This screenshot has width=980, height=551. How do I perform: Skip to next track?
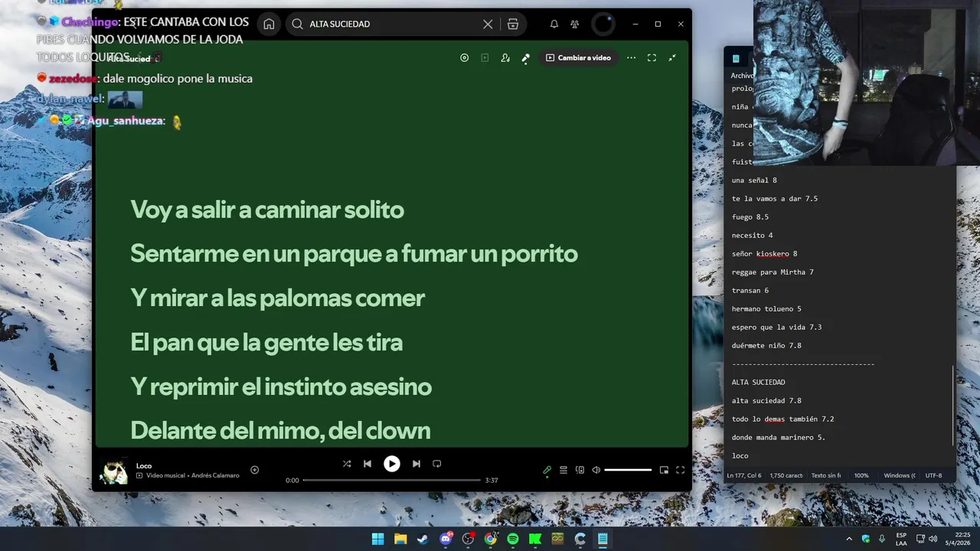click(416, 464)
